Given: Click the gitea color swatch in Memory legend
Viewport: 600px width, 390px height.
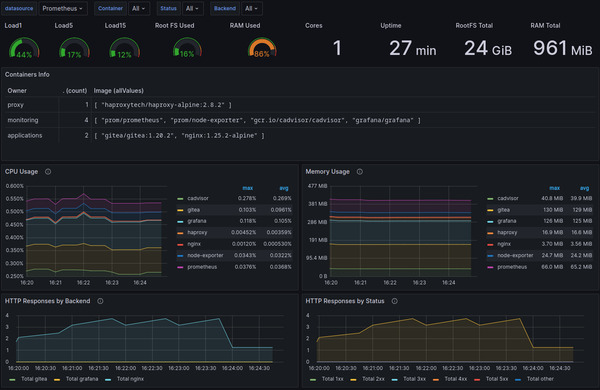Looking at the screenshot, I should point(490,210).
